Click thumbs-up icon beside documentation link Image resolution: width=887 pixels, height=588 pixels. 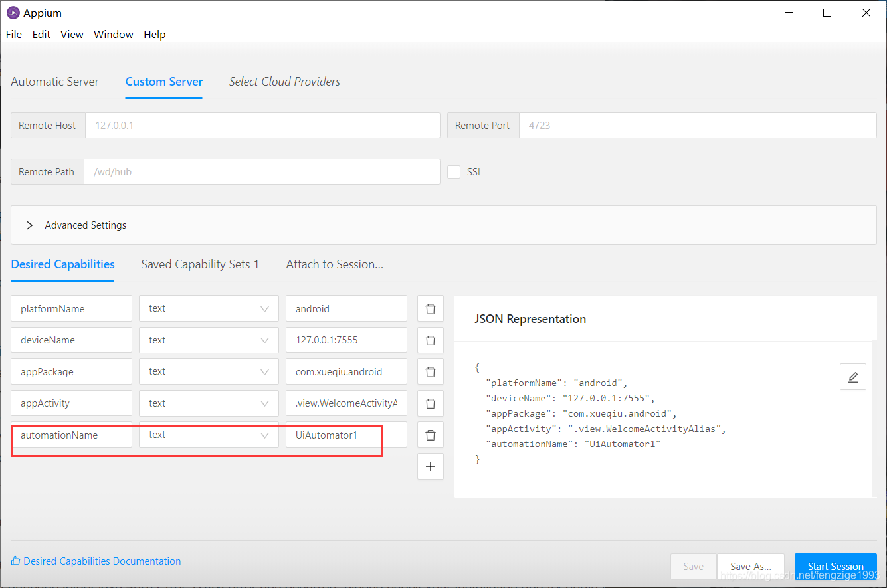[15, 561]
